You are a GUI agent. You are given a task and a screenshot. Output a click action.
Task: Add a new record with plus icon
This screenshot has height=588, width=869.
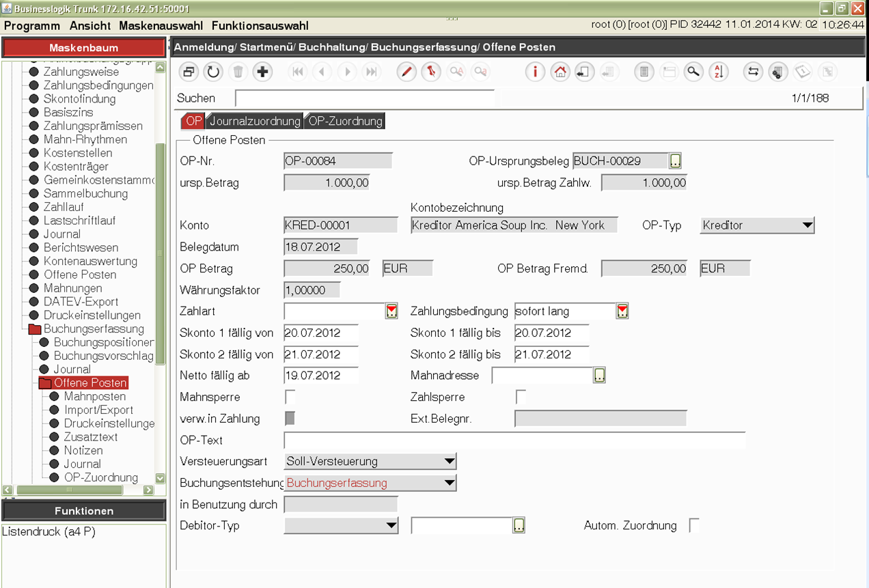click(262, 72)
